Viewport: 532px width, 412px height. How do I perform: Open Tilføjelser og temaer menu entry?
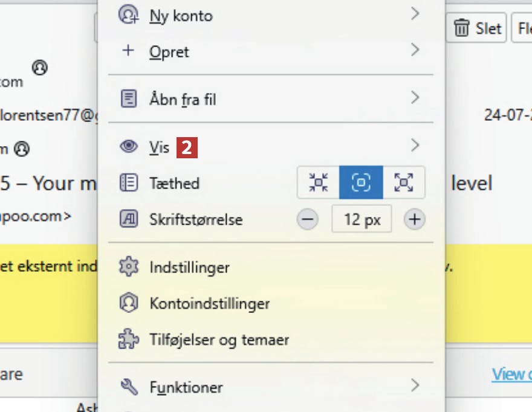(x=219, y=340)
